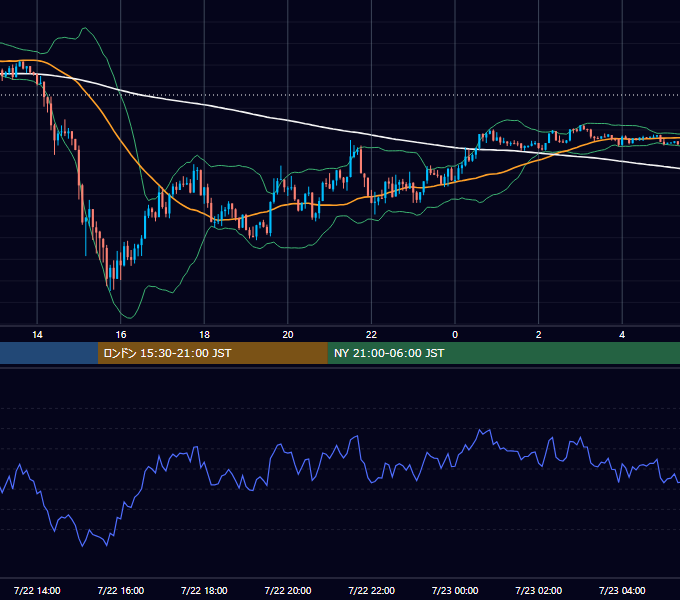This screenshot has width=680, height=600.
Task: Click the 2 hour axis label
Action: coord(539,335)
